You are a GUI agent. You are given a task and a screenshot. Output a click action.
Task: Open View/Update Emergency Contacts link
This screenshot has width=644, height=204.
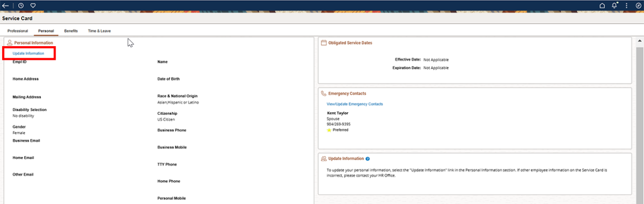(355, 104)
